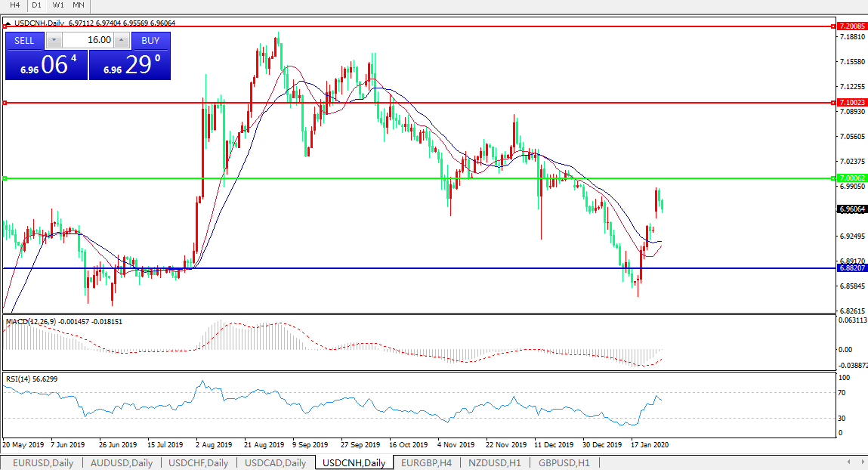This screenshot has width=868, height=470.
Task: Select the MN monthly timeframe
Action: coord(79,5)
